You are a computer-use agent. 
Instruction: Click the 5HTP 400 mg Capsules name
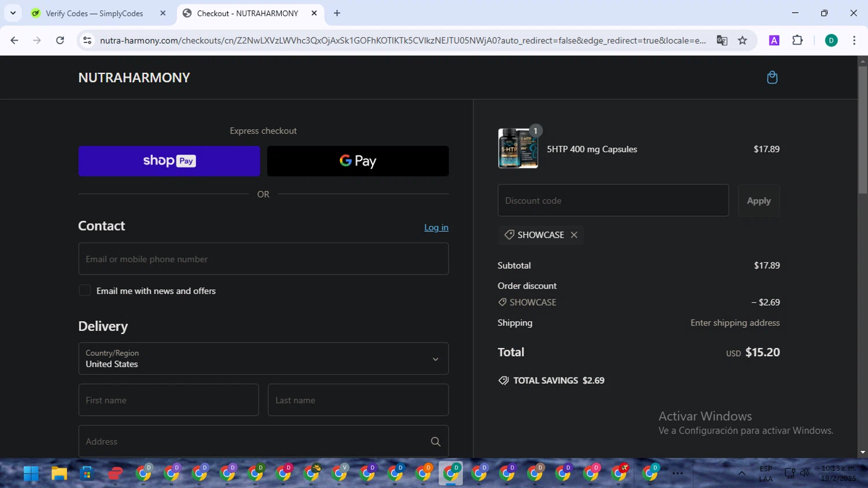(592, 149)
